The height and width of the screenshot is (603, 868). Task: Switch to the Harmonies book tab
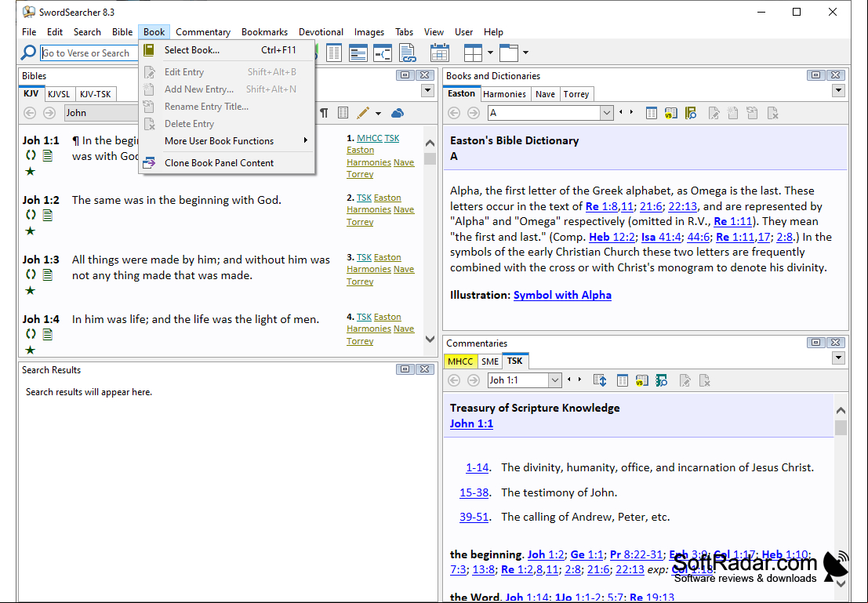click(504, 94)
